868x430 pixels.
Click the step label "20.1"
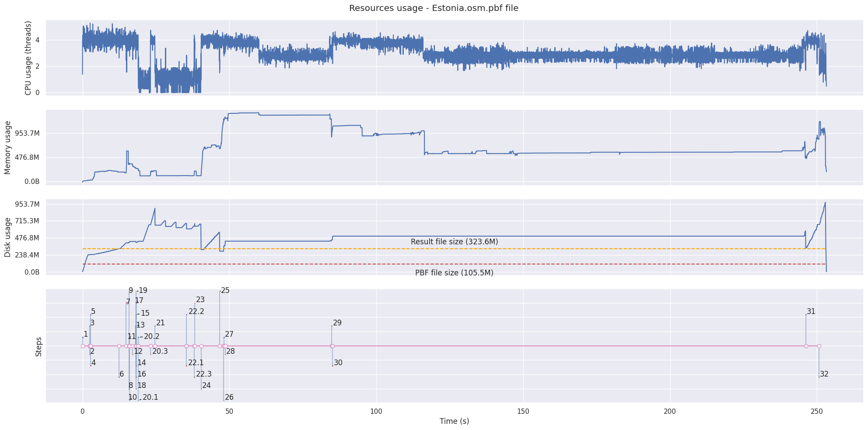[150, 398]
